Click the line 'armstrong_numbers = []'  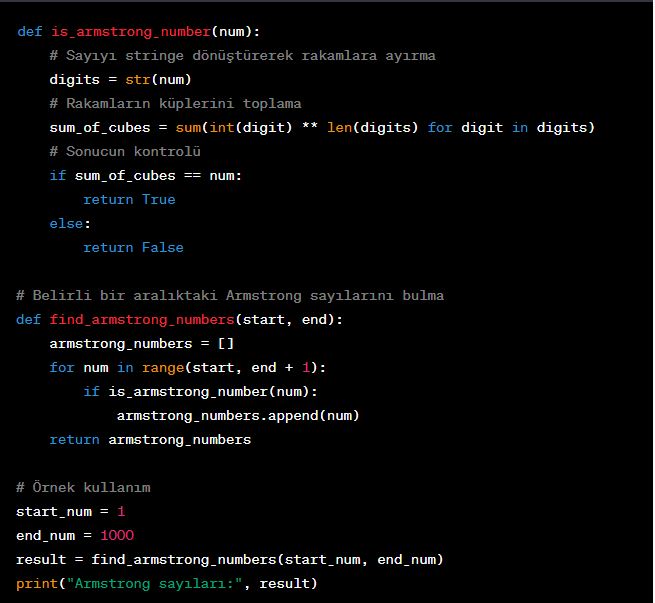(142, 344)
